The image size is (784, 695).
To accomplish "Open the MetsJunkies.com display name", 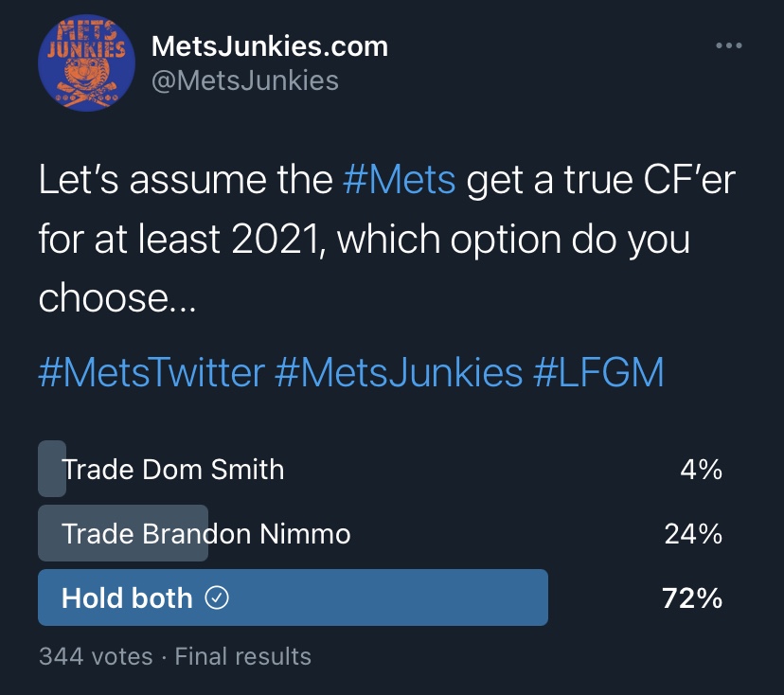I will point(270,46).
